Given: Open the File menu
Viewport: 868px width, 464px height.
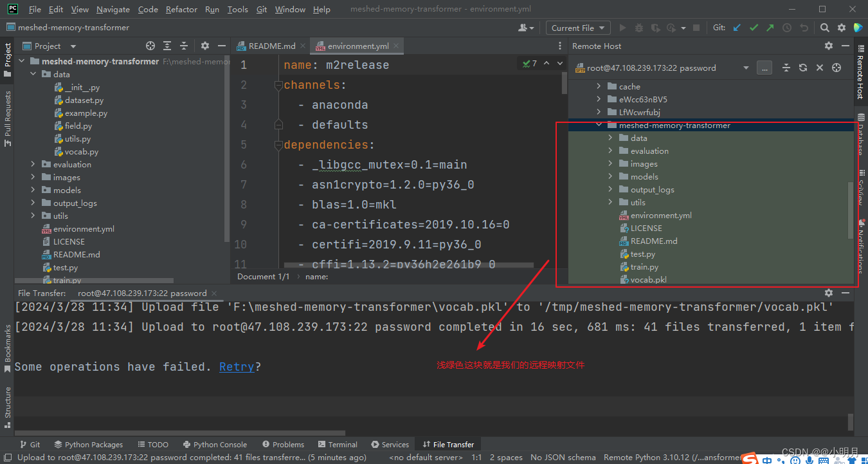Looking at the screenshot, I should tap(35, 9).
